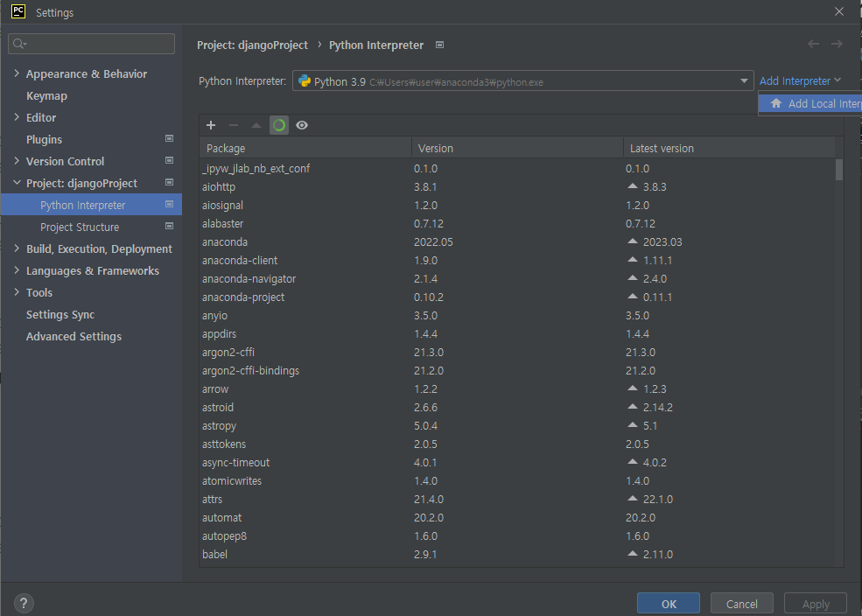Click upgrade arrow next to arrow 1.2.3

(x=633, y=388)
